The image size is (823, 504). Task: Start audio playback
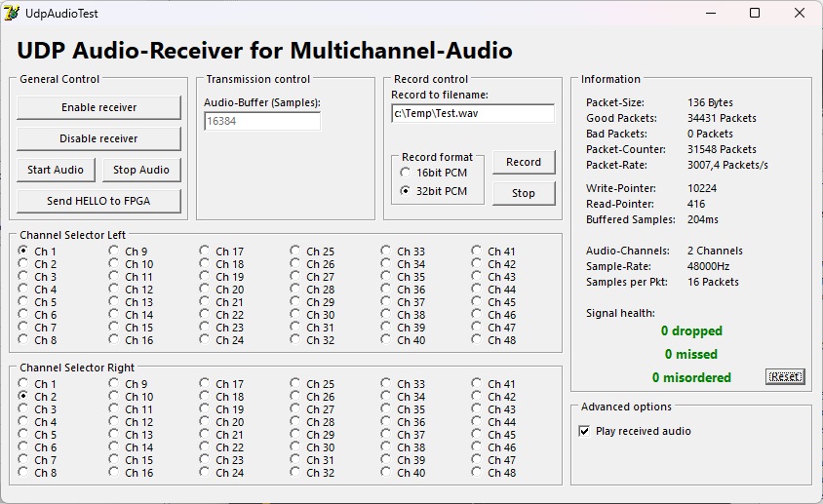pyautogui.click(x=56, y=170)
